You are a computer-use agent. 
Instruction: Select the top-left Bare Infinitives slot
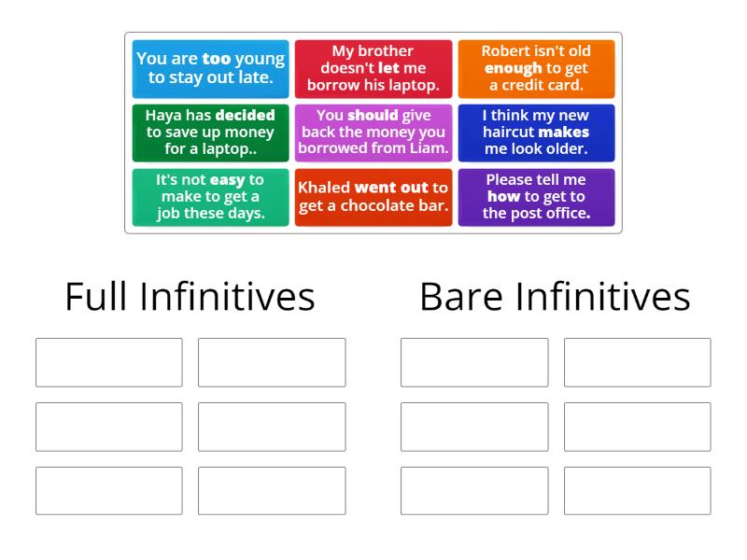click(472, 362)
